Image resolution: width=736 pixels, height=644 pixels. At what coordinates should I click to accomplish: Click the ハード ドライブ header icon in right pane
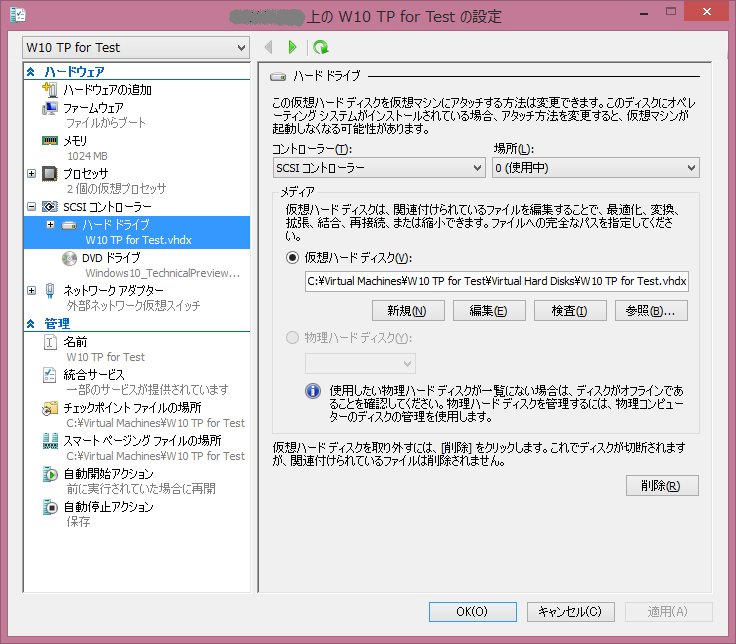pyautogui.click(x=278, y=76)
